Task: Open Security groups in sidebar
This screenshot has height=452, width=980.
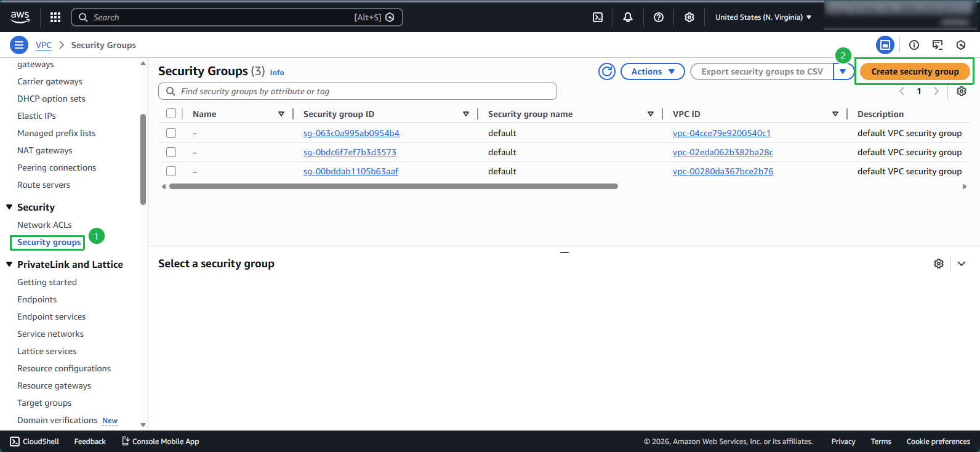Action: pos(49,242)
